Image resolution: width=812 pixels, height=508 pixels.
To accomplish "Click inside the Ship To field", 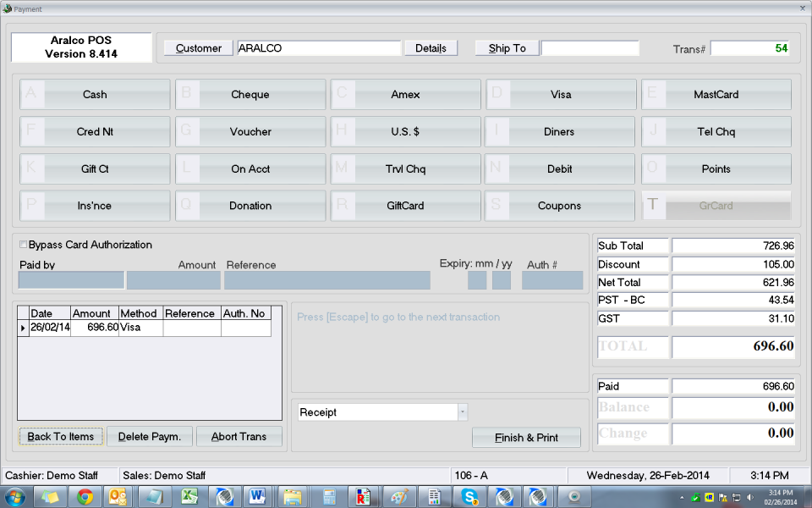I will tap(590, 48).
